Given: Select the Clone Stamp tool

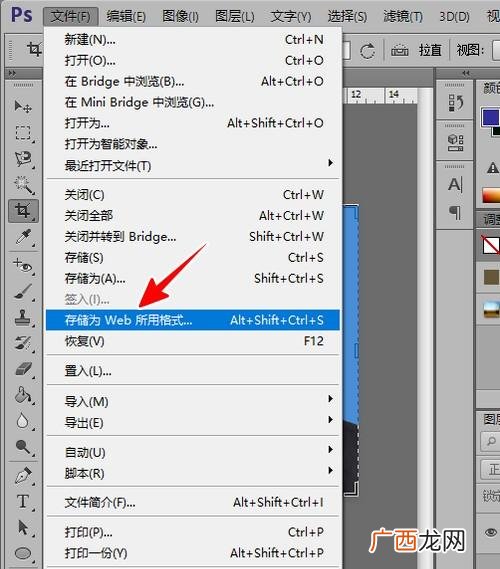Looking at the screenshot, I should [23, 317].
